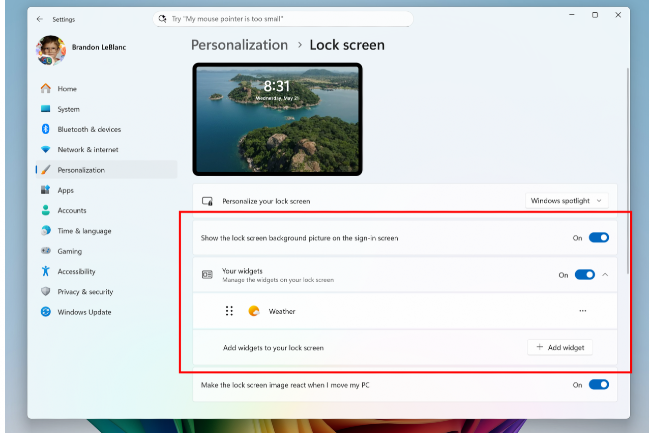
Task: Click the Gaming icon in sidebar
Action: (x=45, y=251)
